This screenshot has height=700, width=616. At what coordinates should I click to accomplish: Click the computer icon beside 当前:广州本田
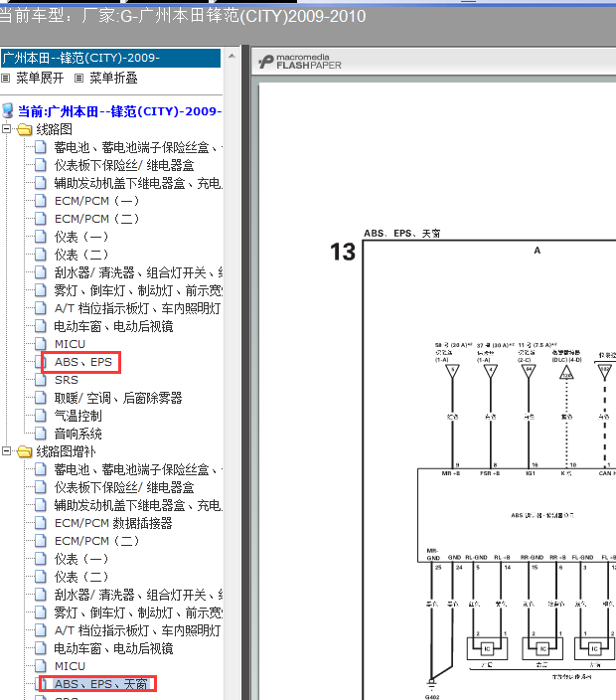click(8, 111)
